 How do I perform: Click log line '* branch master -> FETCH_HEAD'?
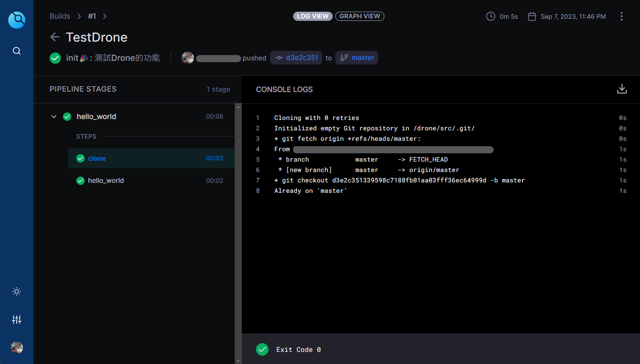(x=363, y=160)
